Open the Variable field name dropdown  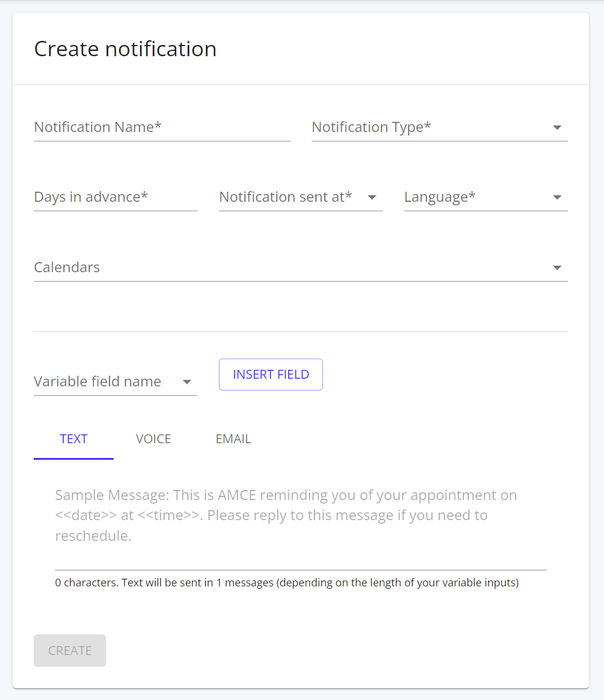tap(106, 382)
